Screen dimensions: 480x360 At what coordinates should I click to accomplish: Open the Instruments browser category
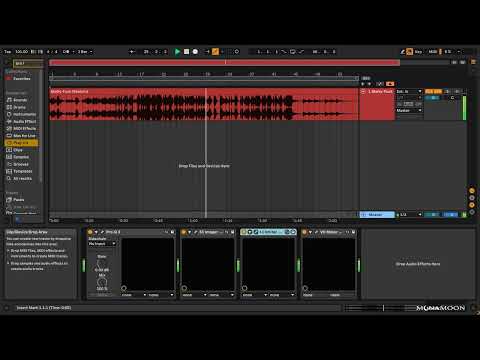coord(22,114)
